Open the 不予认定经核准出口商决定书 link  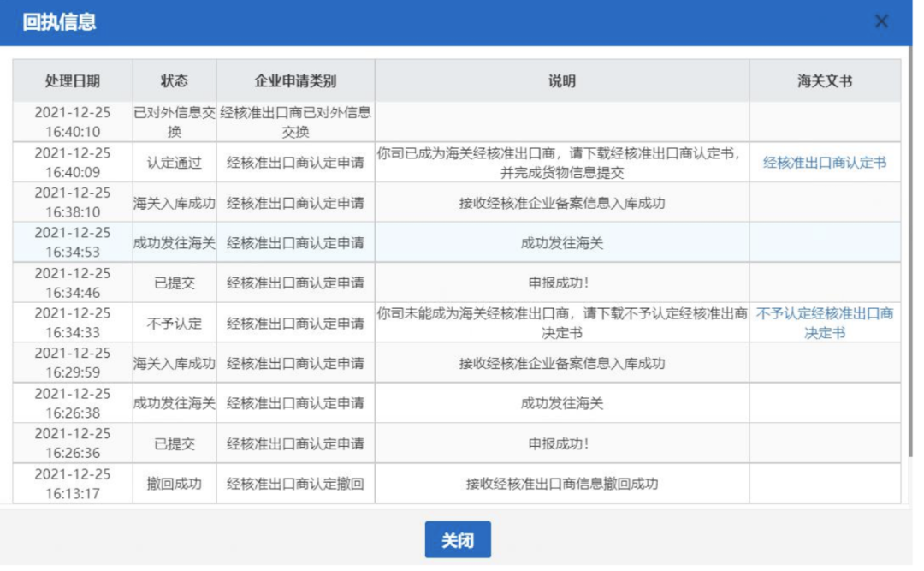(x=824, y=323)
